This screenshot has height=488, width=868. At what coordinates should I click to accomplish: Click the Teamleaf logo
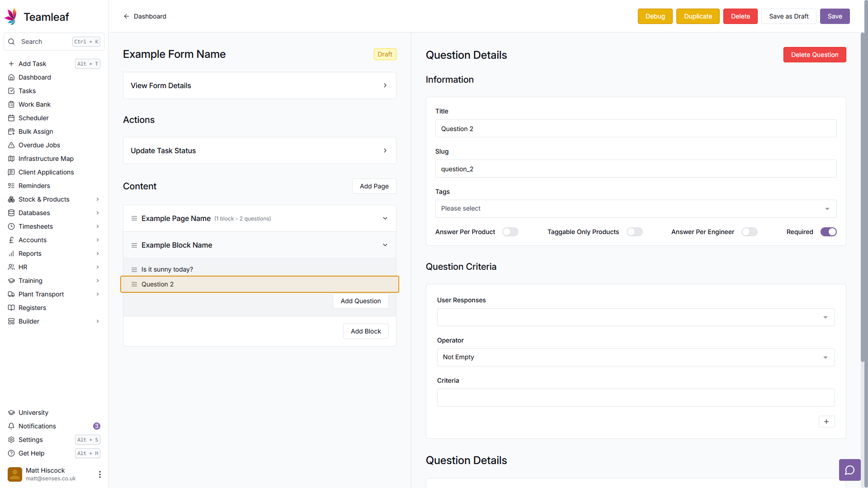coord(11,17)
